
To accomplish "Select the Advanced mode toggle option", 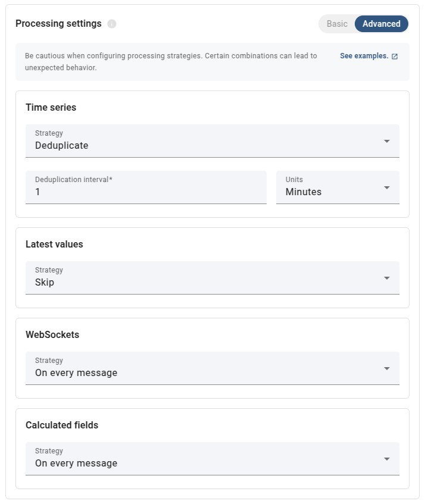I will tap(382, 24).
